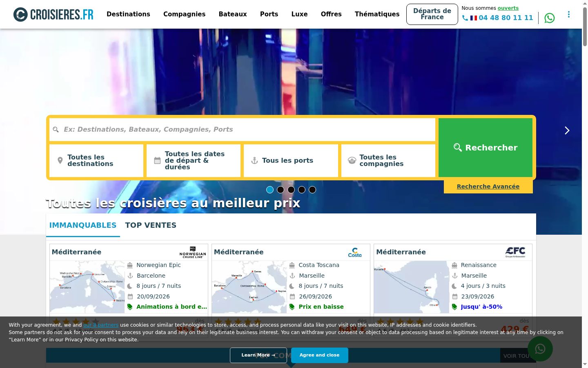Click the Départs de France button
Screen dimensions: 588x368
(432, 14)
